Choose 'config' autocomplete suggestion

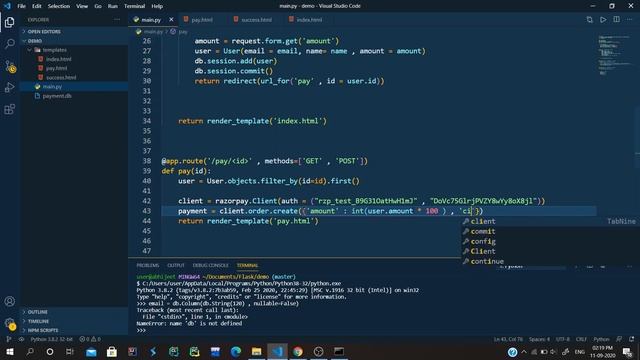pos(549,241)
